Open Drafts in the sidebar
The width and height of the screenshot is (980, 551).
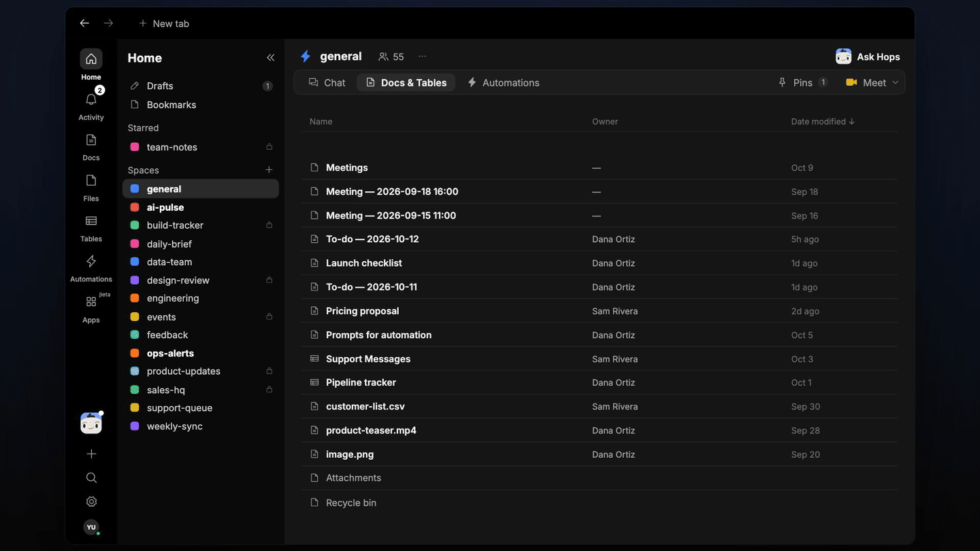tap(201, 86)
